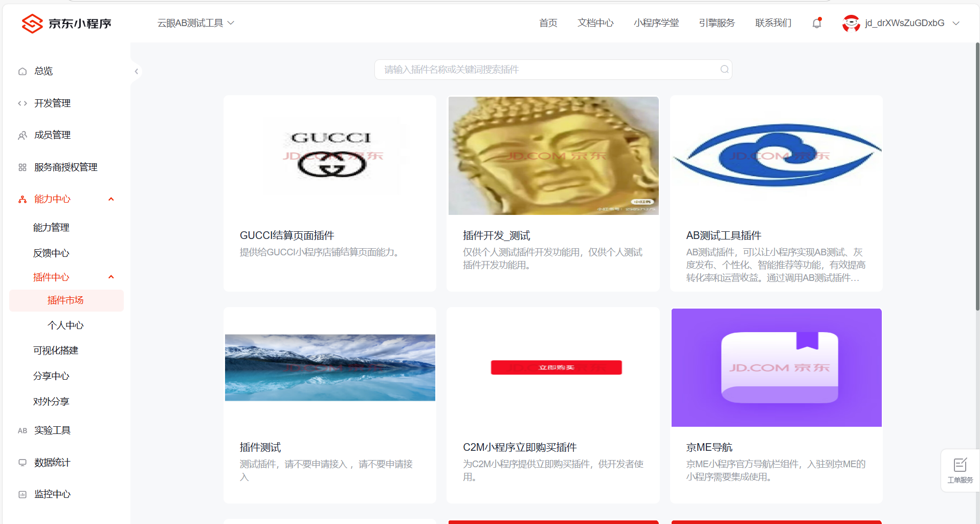Viewport: 980px width, 524px height.
Task: Select 服务商授权管理 in the sidebar
Action: coord(66,167)
